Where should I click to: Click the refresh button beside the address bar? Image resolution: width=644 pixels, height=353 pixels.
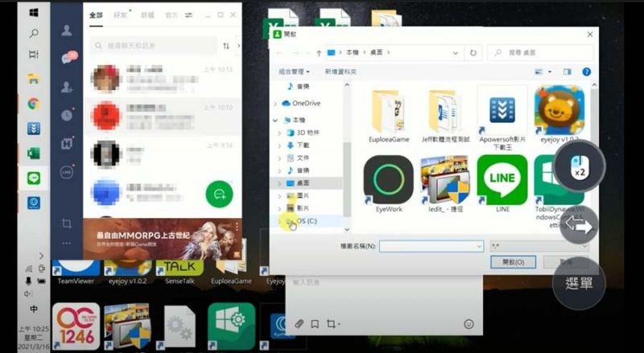coord(474,52)
